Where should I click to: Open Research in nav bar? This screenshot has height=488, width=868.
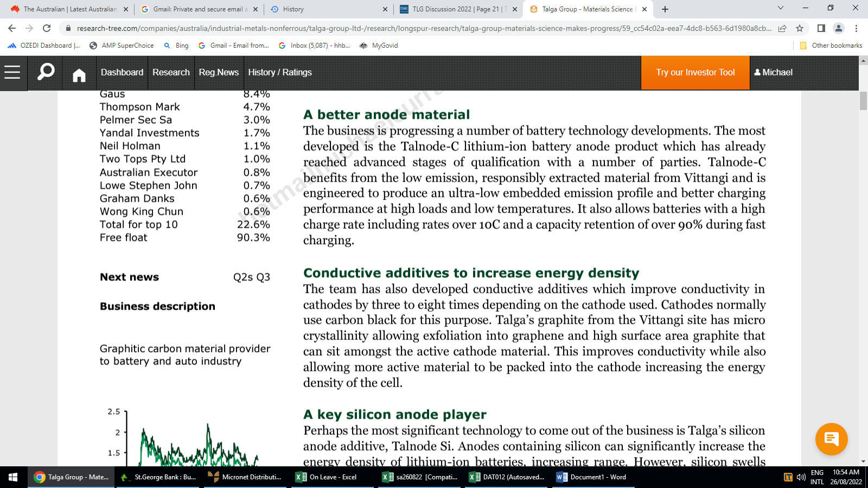(171, 72)
